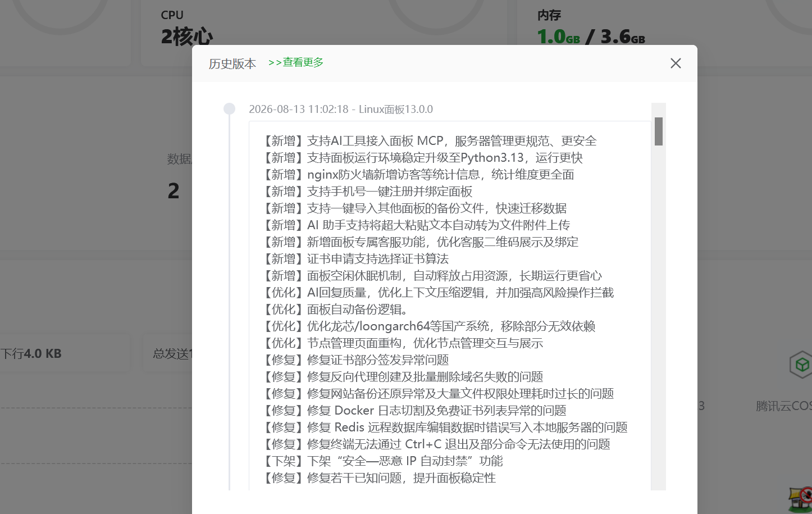
Task: Click the 总发送 card in background
Action: (x=168, y=353)
